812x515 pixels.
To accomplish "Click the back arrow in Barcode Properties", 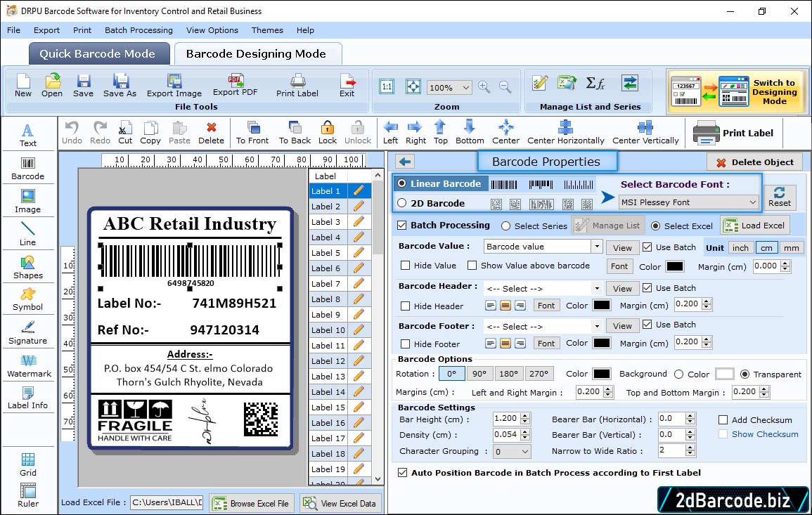I will pos(405,162).
